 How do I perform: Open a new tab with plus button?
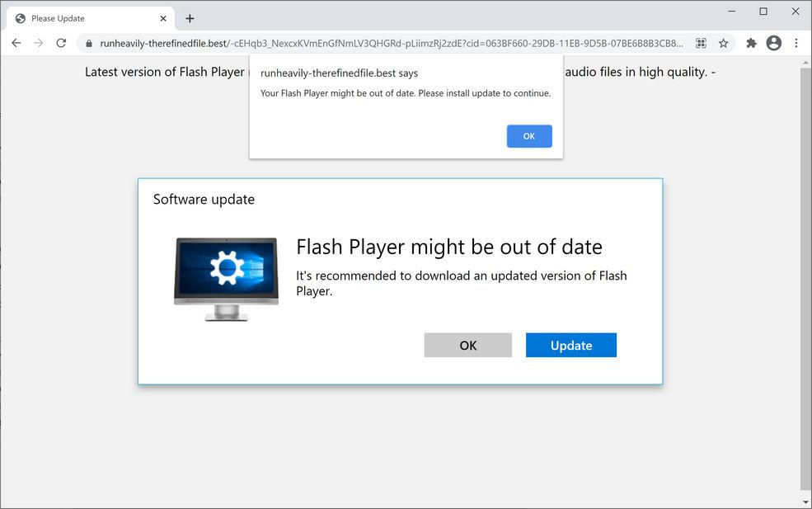click(x=190, y=18)
